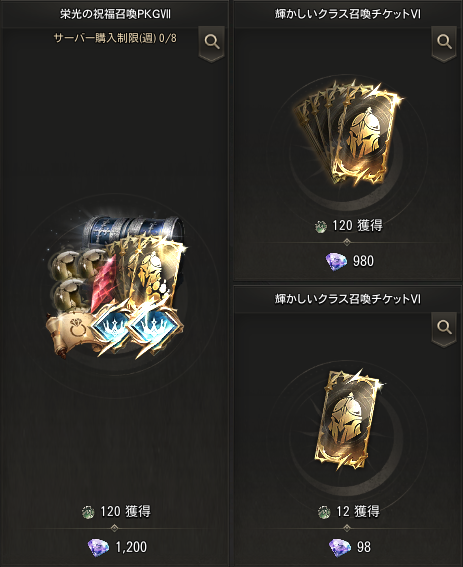Select top 輝かしいクラス召喚チケットVI title
The width and height of the screenshot is (463, 567).
click(x=348, y=14)
